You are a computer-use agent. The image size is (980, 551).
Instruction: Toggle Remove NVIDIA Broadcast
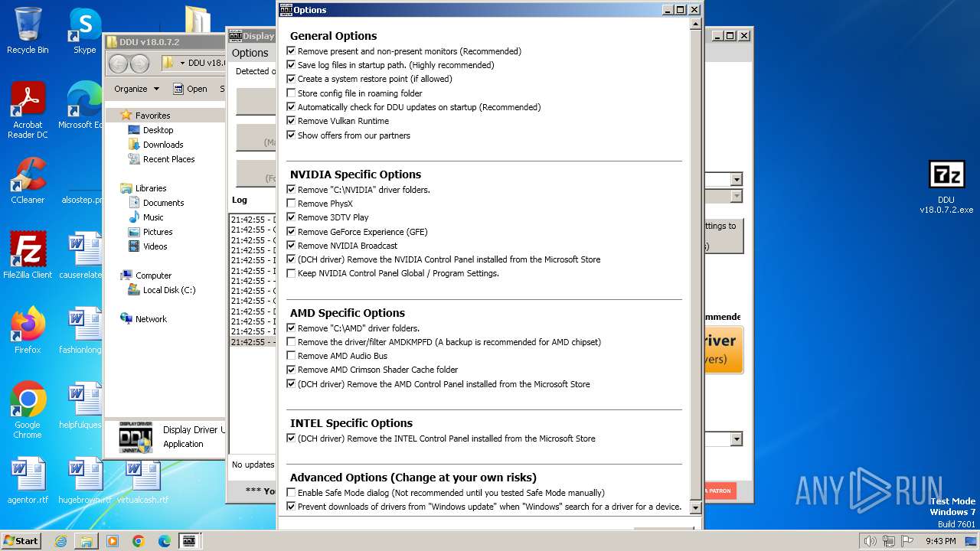click(x=291, y=246)
